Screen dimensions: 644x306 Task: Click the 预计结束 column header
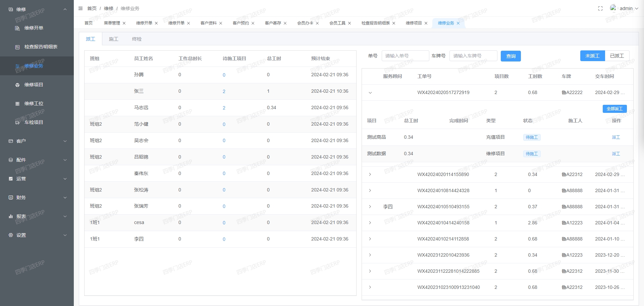(x=320, y=59)
